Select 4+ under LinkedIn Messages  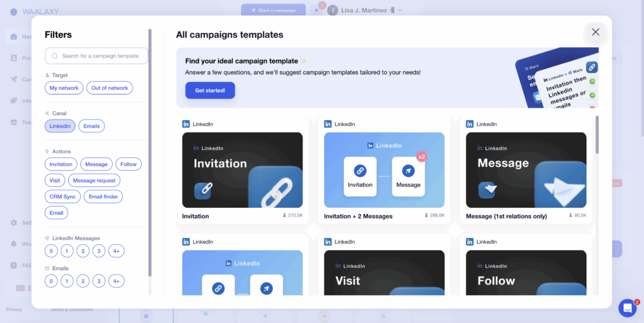click(116, 251)
